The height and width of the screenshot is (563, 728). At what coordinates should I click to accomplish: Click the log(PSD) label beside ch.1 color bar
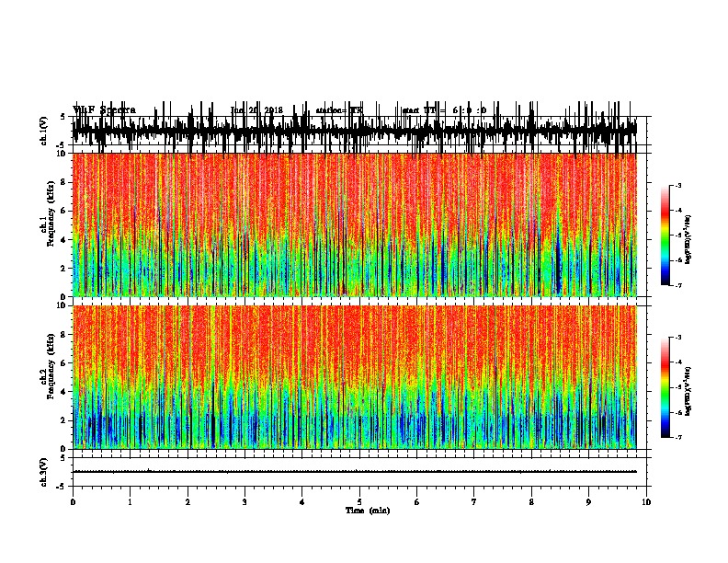pyautogui.click(x=688, y=240)
